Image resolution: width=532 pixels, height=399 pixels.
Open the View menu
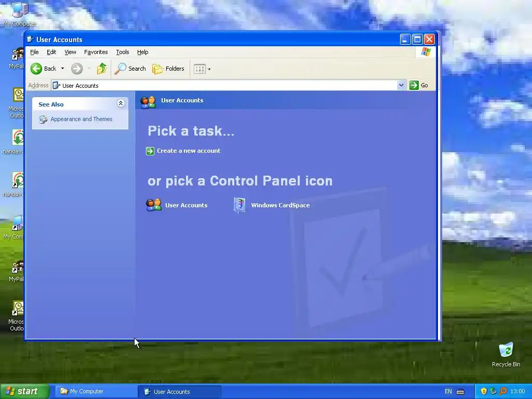tap(70, 52)
